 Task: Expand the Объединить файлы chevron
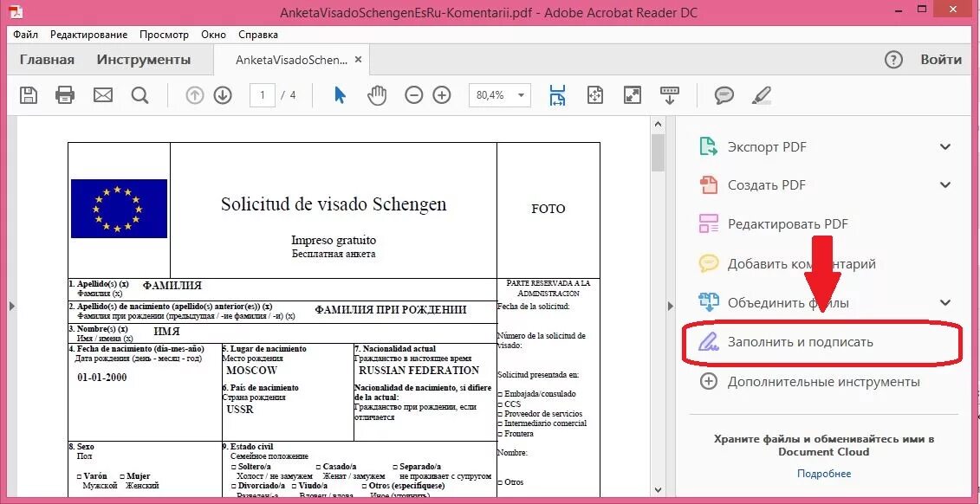(945, 303)
